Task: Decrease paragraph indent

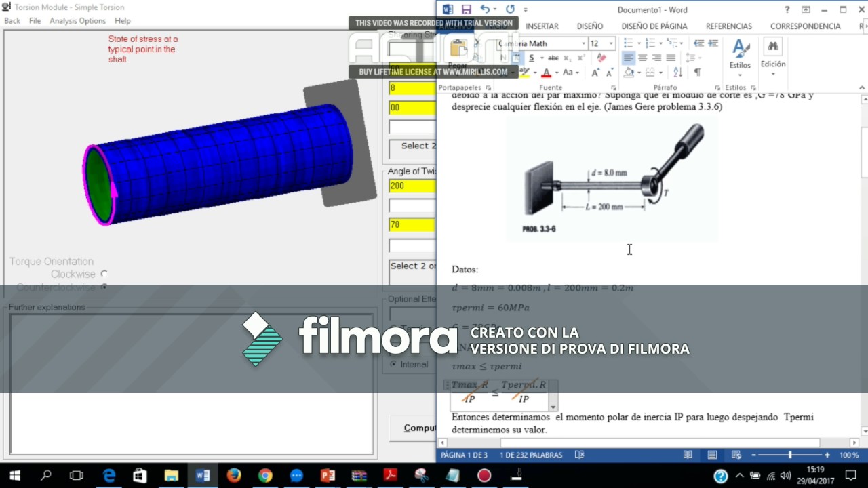Action: 698,43
